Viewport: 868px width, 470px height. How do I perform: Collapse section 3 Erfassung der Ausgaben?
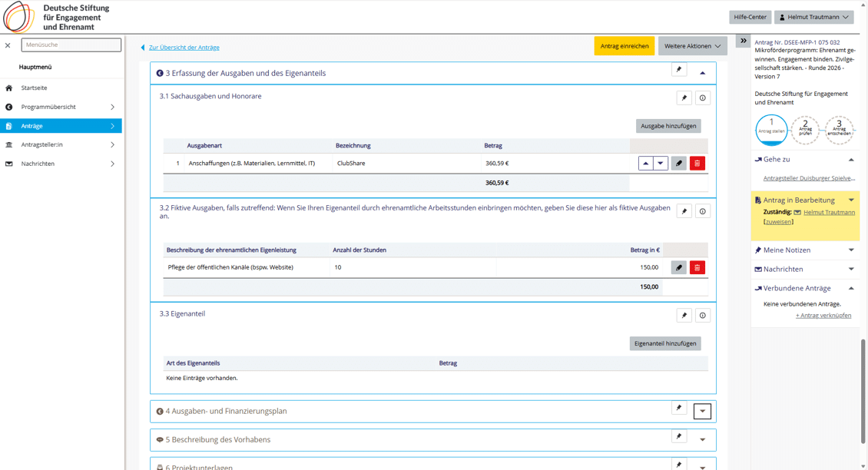pos(702,73)
